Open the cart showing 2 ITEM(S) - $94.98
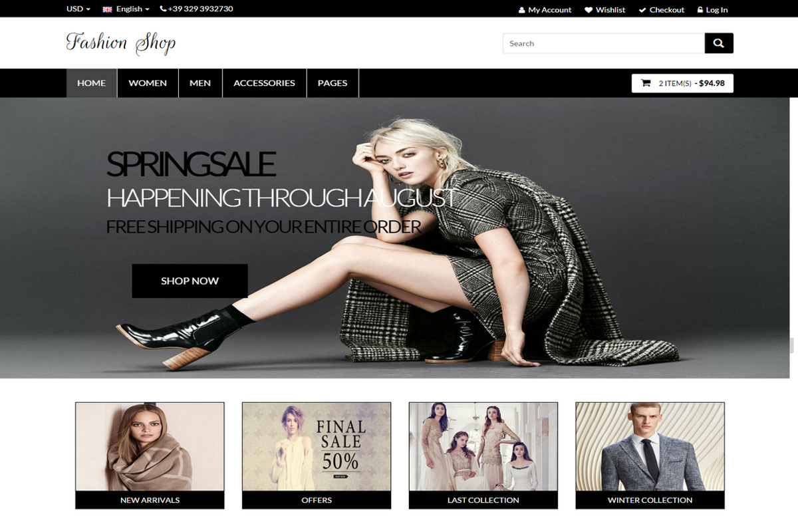Screen dimensions: 798x532 pyautogui.click(x=682, y=83)
